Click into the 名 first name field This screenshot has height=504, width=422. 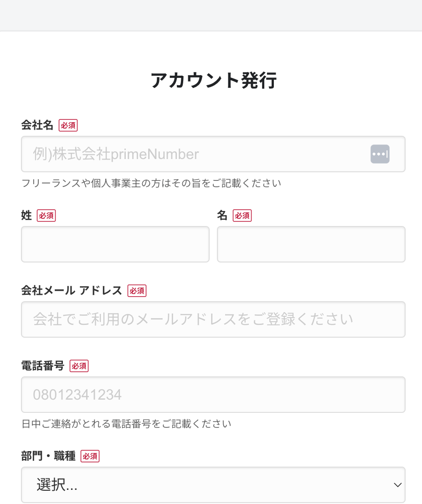point(311,244)
